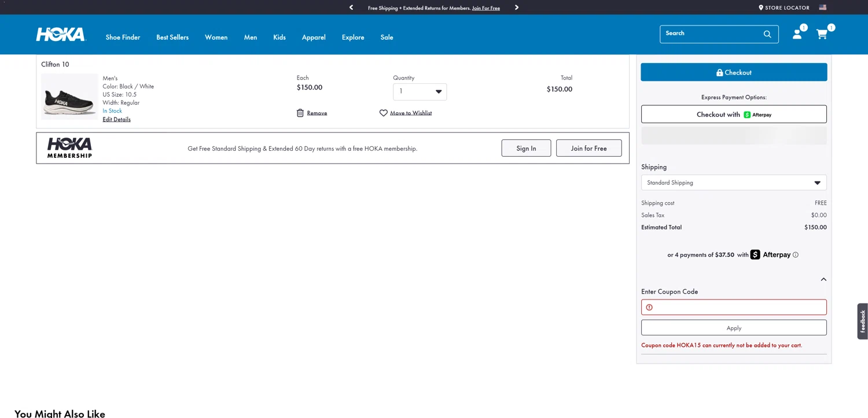Open Sale menu
The width and height of the screenshot is (868, 418).
click(x=387, y=37)
